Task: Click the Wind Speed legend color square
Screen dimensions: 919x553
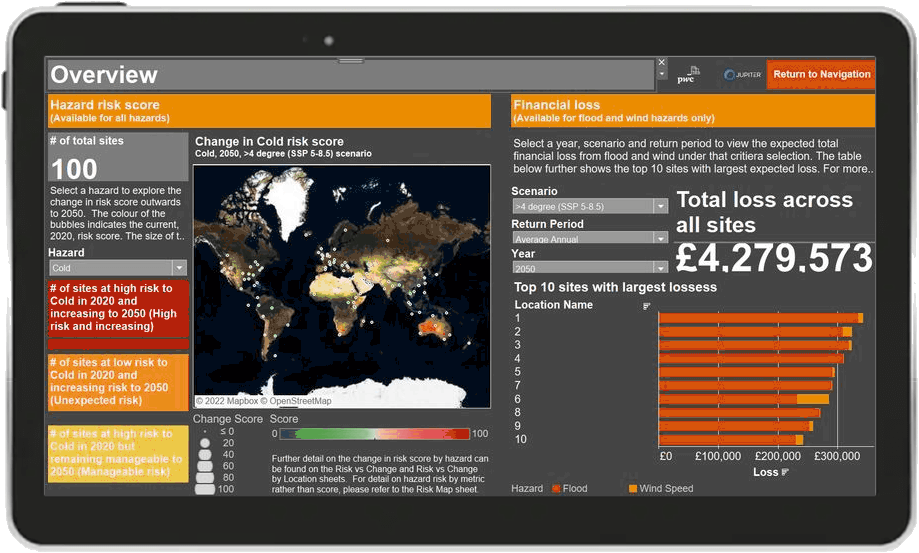Action: (633, 489)
